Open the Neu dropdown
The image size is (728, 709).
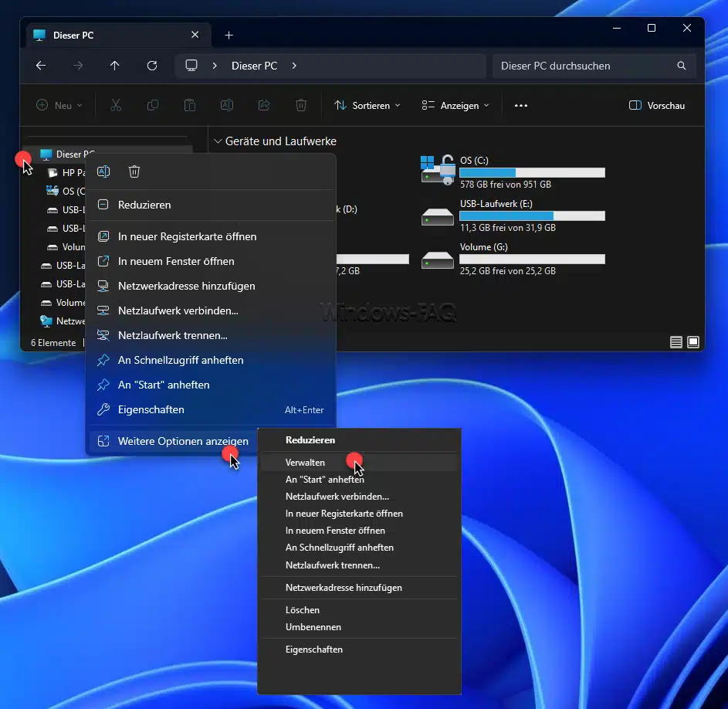click(59, 106)
